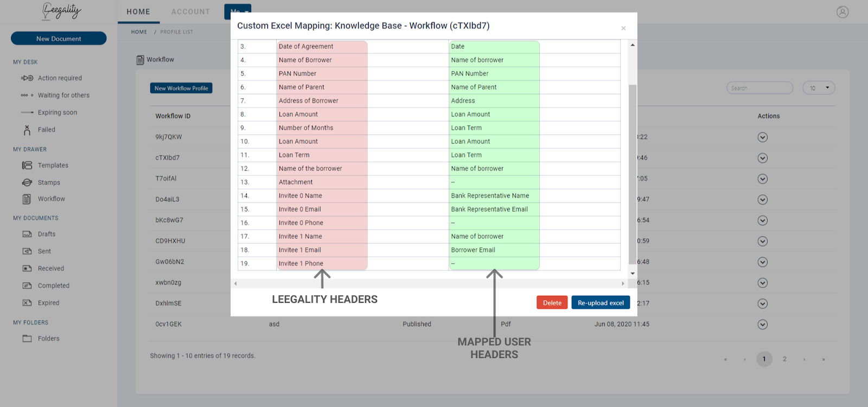Click the Workflow ID column header
The image size is (868, 407).
[x=173, y=116]
